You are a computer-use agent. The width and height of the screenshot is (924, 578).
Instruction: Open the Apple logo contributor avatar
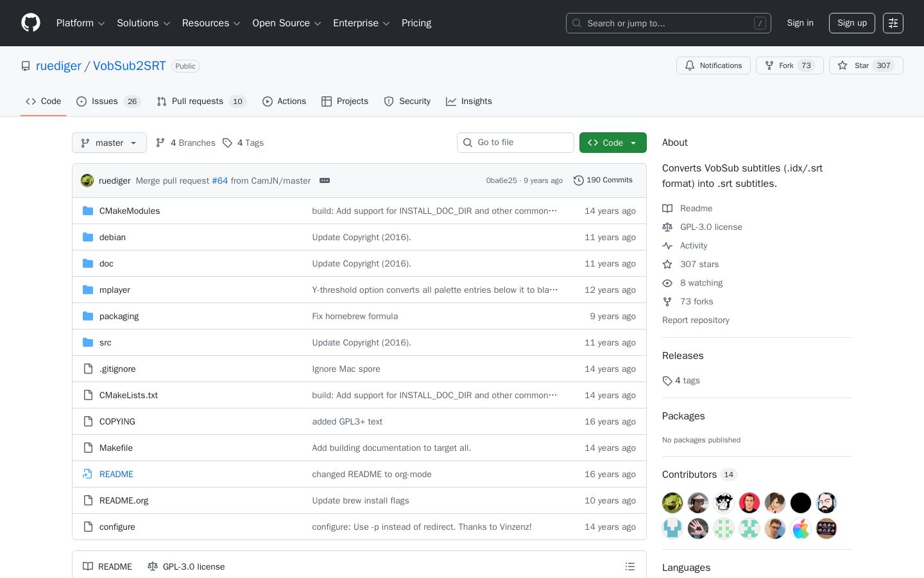coord(801,529)
